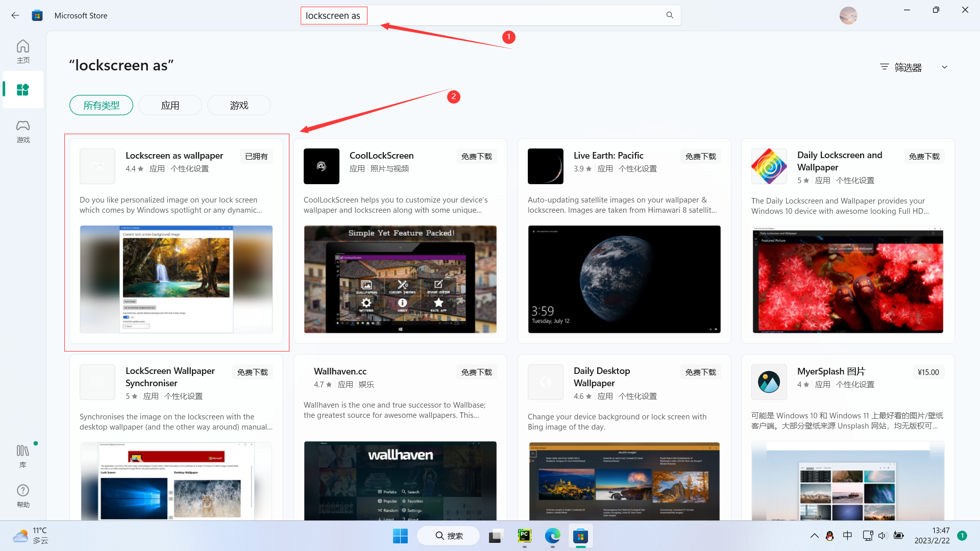
Task: Open the clock showing 13:47 2023/2/22
Action: (x=932, y=536)
